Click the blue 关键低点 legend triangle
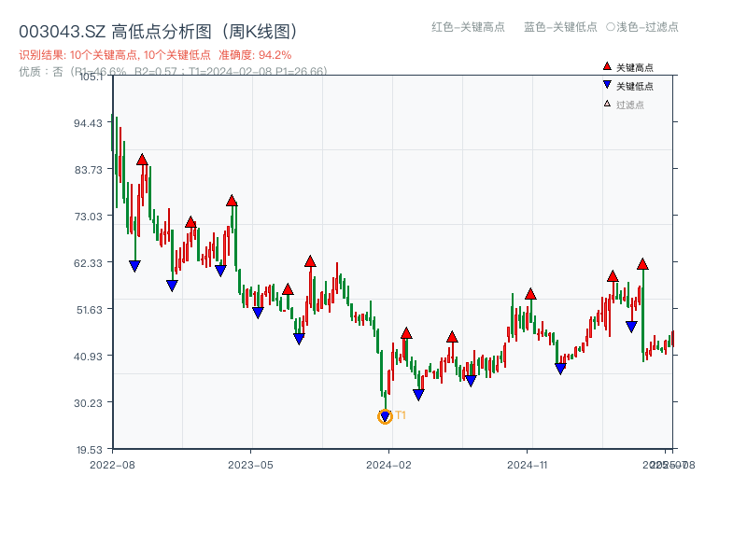747x560 pixels. point(607,86)
